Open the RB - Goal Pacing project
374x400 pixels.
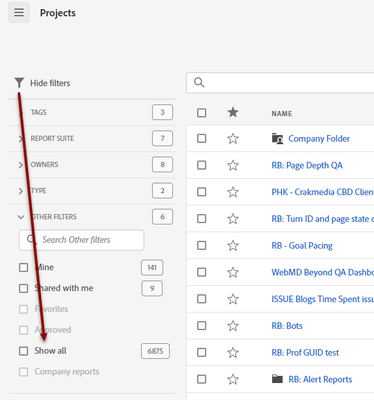302,246
